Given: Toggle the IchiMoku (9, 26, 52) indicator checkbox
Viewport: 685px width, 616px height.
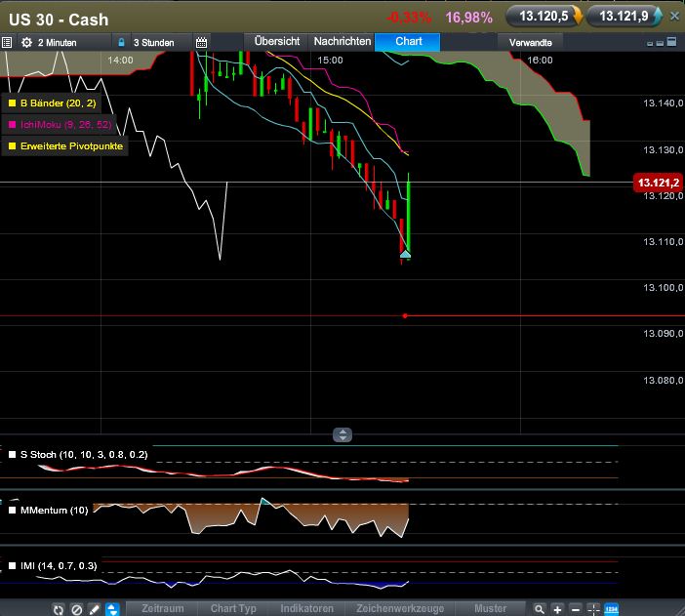Looking at the screenshot, I should 13,125.
